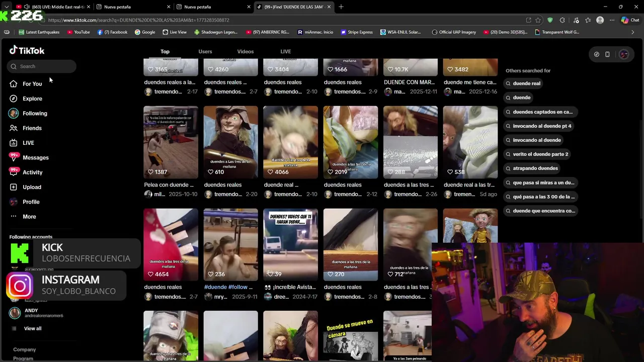Open Copilot Chat button
Image resolution: width=644 pixels, height=362 pixels.
(630, 20)
